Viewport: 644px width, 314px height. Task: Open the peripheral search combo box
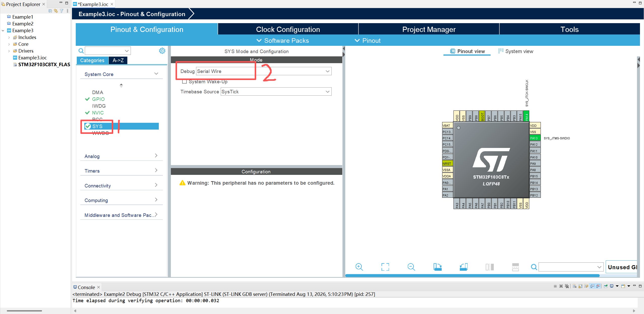[108, 51]
